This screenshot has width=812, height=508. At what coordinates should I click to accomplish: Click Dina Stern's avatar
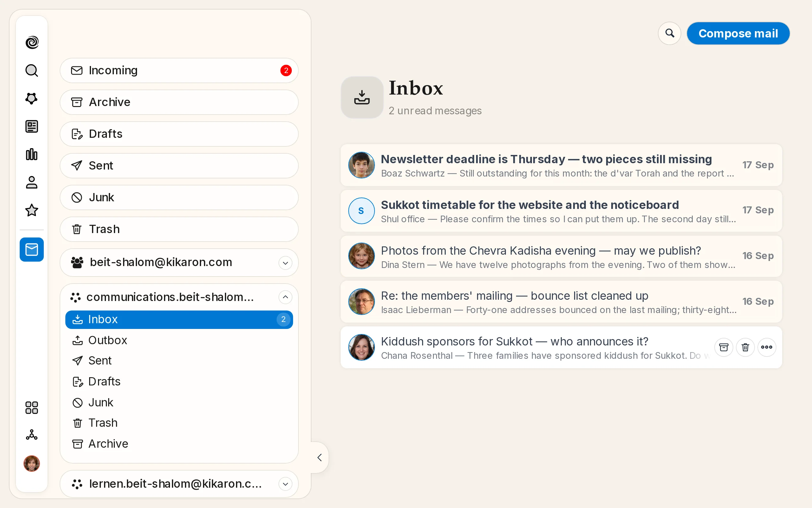pos(361,256)
